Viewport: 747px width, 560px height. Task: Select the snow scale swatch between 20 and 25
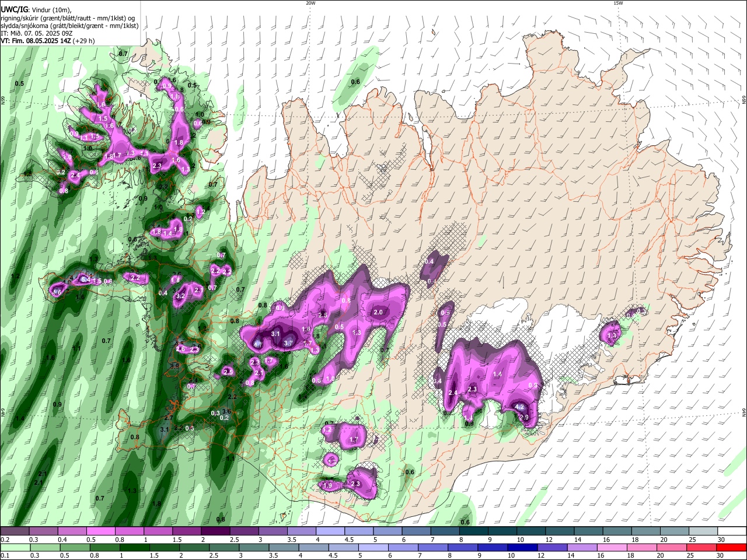(674, 531)
